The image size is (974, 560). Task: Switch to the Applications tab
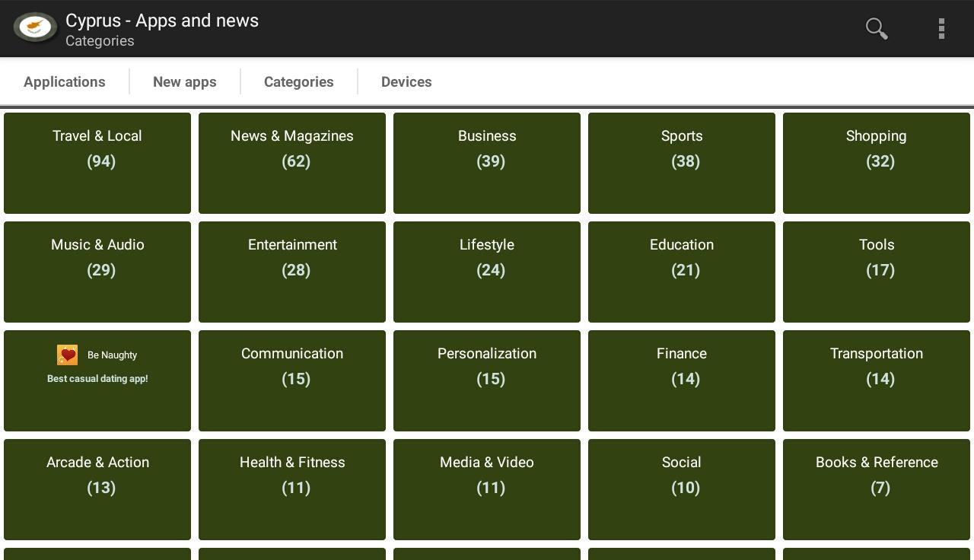click(x=65, y=81)
